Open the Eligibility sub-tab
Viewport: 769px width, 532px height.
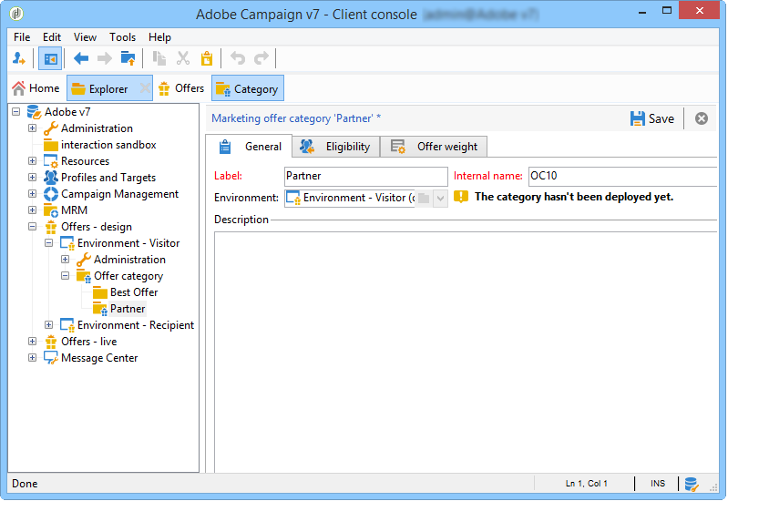click(x=335, y=147)
